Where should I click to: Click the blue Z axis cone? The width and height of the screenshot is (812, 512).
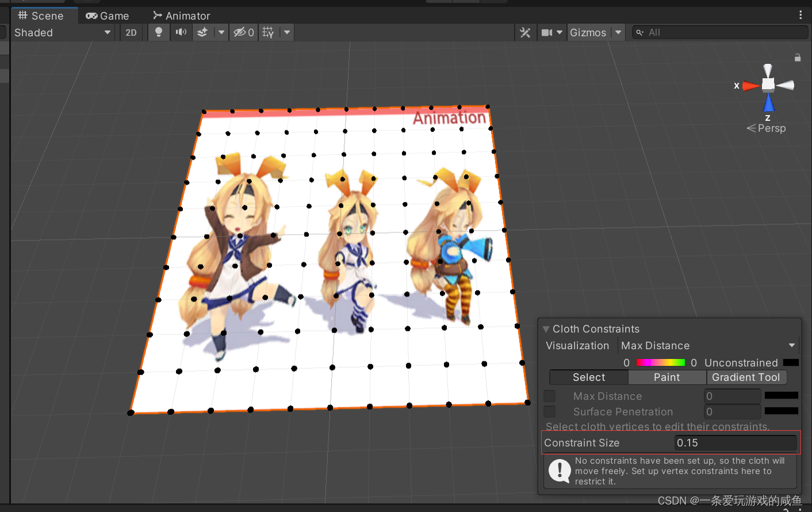click(x=768, y=103)
